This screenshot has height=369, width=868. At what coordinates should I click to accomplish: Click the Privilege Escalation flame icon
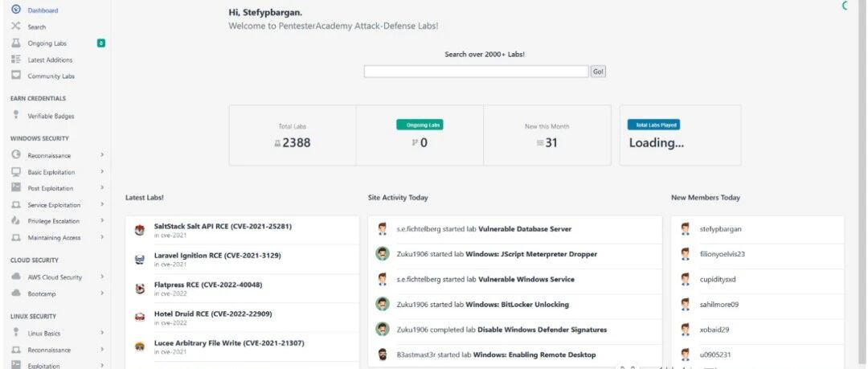pyautogui.click(x=16, y=220)
